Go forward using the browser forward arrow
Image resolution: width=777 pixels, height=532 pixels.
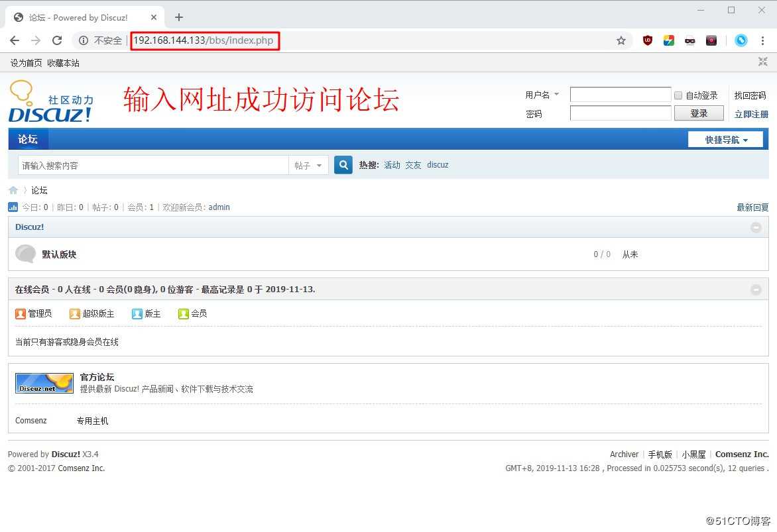pos(36,40)
